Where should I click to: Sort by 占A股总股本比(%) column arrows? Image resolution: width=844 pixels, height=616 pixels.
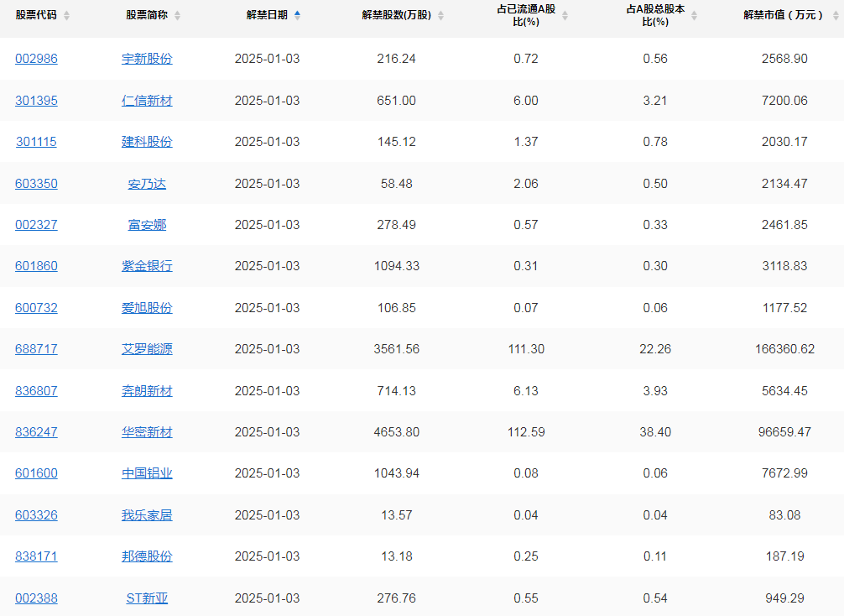tap(695, 16)
